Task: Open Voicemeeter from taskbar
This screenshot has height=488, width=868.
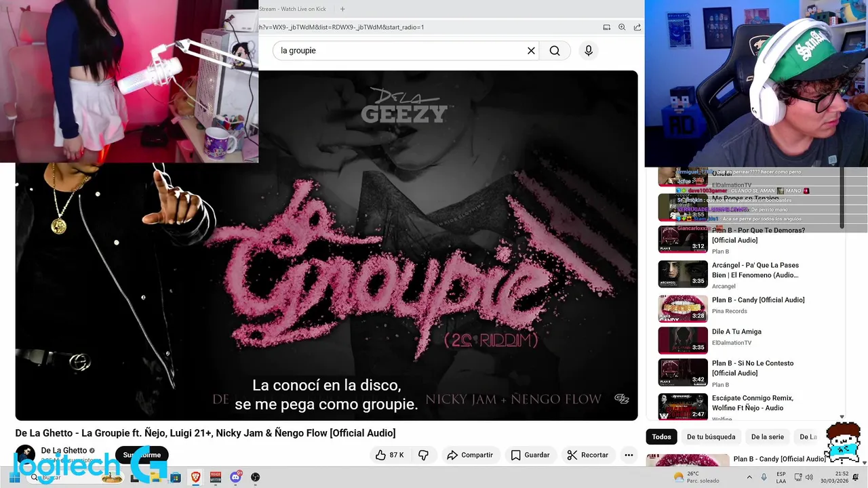Action: pos(216,477)
